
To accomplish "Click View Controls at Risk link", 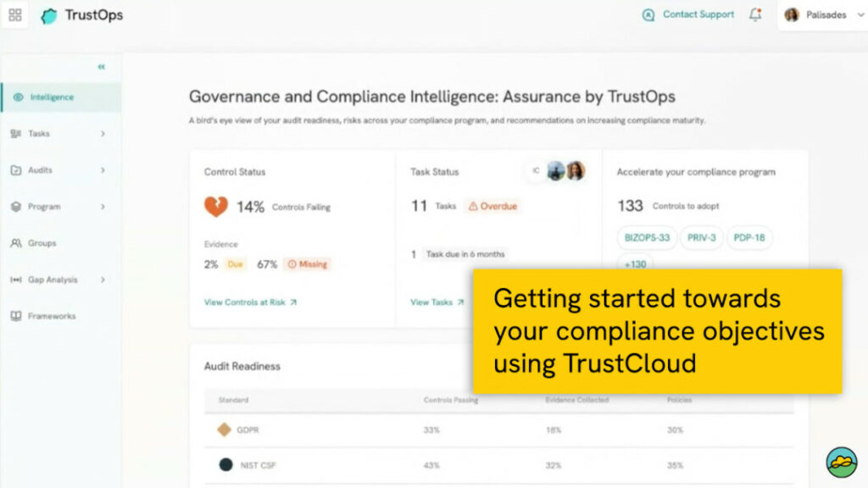I will [x=244, y=302].
